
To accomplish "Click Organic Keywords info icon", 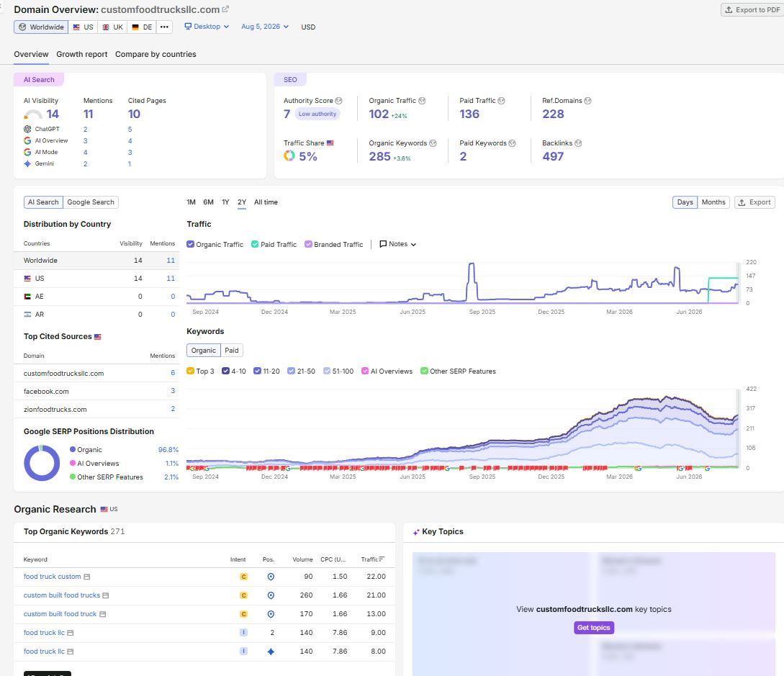I will pos(433,143).
